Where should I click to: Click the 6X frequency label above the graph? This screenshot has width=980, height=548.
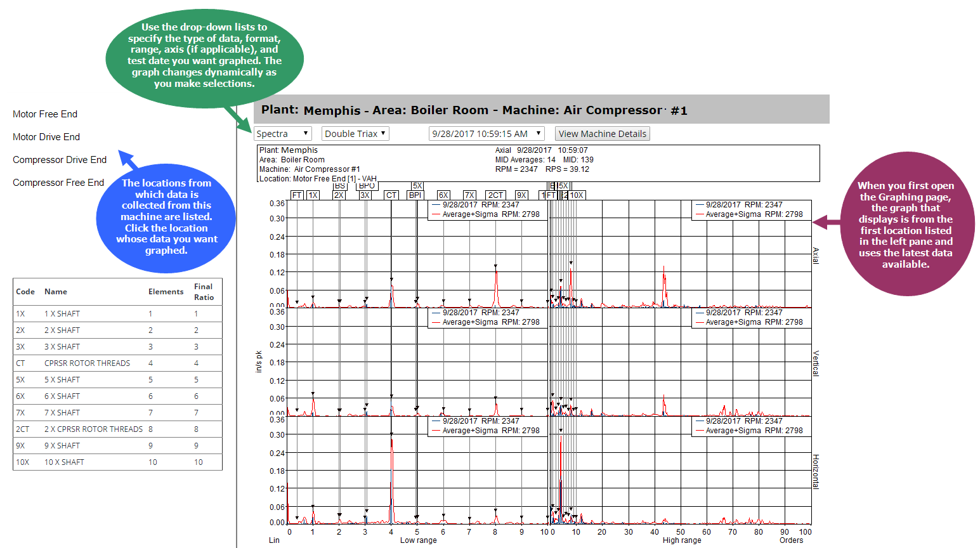pyautogui.click(x=443, y=195)
